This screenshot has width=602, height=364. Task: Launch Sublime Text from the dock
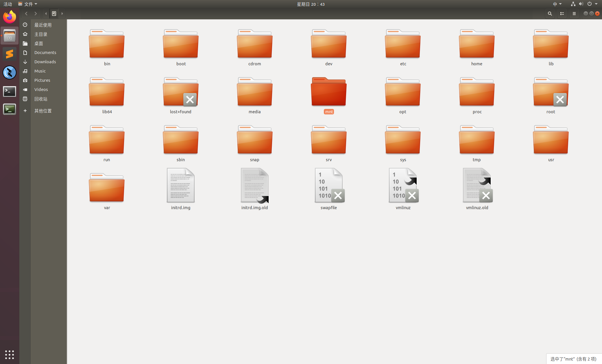(10, 54)
